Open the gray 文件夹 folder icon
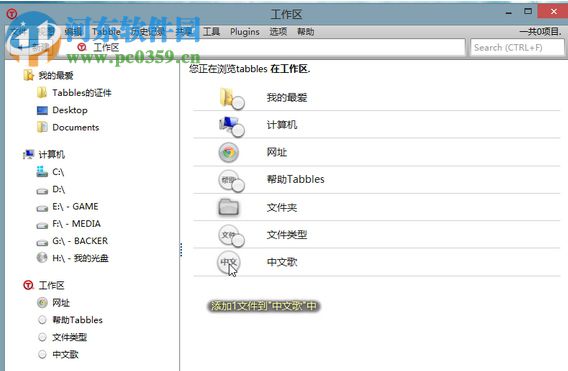This screenshot has width=568, height=371. (x=229, y=207)
